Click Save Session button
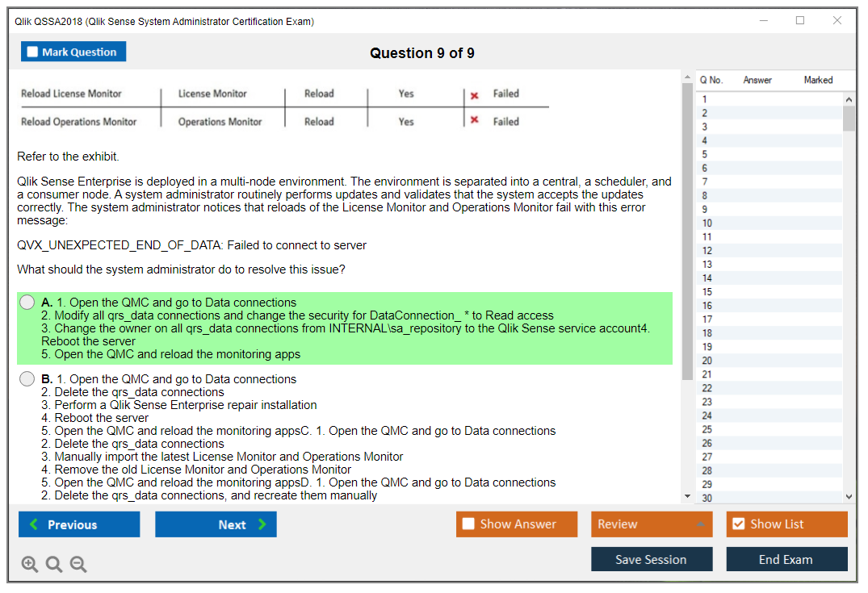Image resolution: width=868 pixels, height=593 pixels. [x=652, y=559]
